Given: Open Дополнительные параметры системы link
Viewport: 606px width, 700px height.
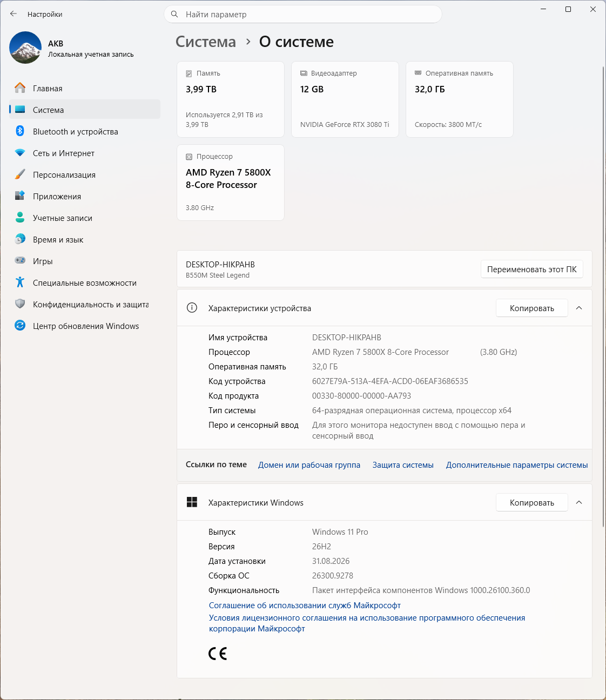Looking at the screenshot, I should (x=517, y=465).
